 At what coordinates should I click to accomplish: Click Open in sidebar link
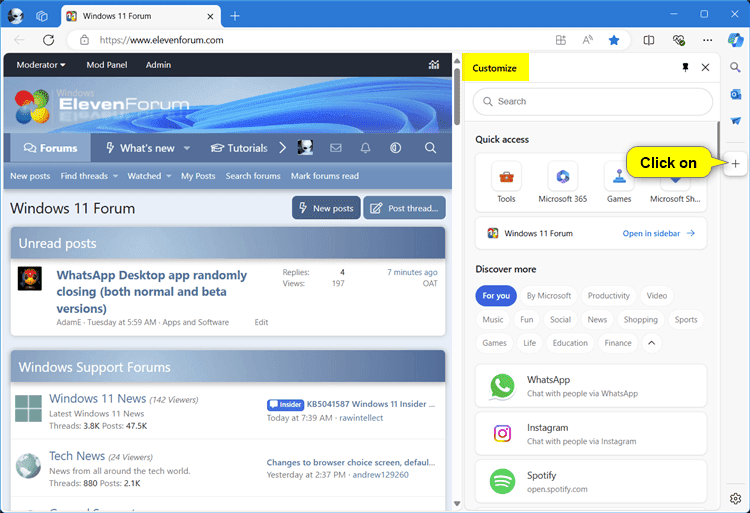[659, 233]
